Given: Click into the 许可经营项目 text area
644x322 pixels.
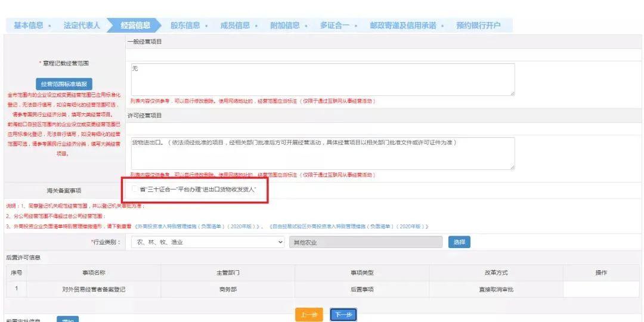Looking at the screenshot, I should coord(322,153).
